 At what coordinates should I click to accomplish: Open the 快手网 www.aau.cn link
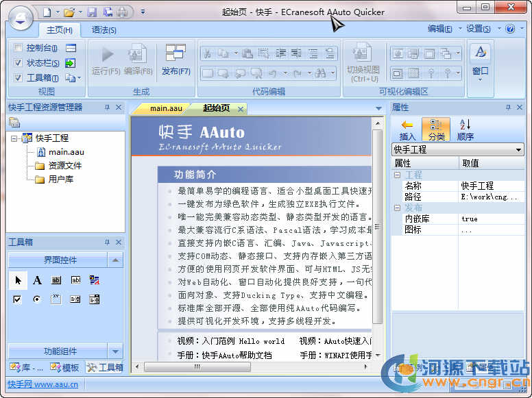[43, 384]
